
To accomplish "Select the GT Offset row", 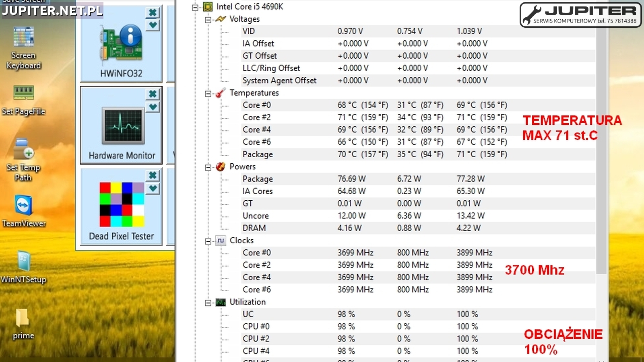I will [x=418, y=56].
